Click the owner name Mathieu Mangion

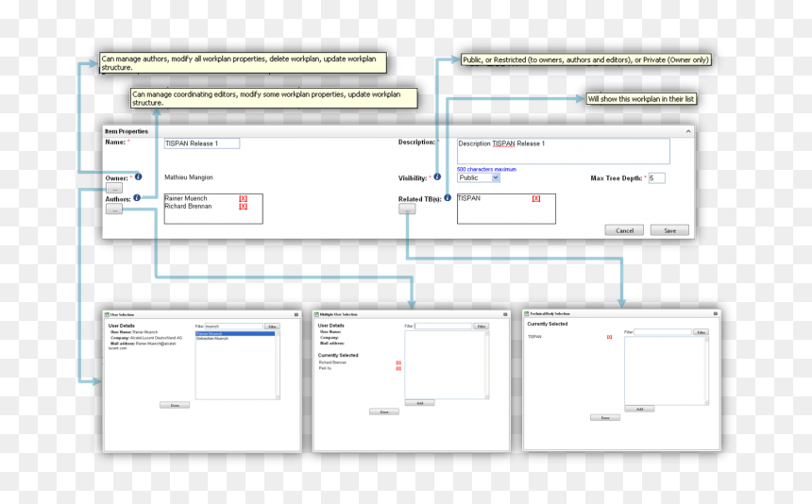(189, 177)
